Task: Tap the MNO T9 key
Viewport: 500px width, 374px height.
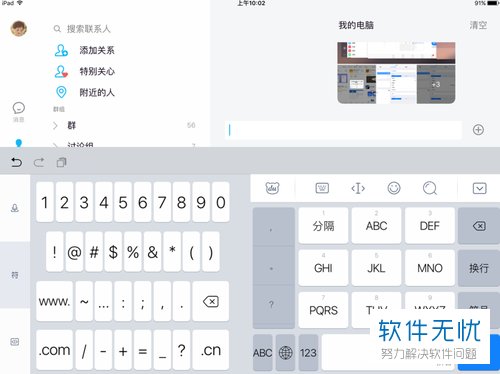Action: pos(430,268)
